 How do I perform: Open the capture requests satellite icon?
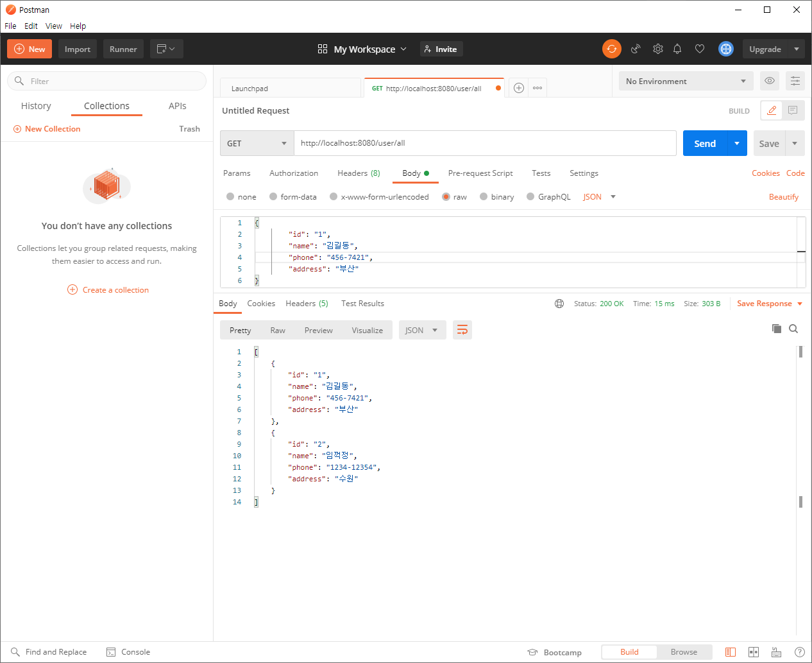636,49
